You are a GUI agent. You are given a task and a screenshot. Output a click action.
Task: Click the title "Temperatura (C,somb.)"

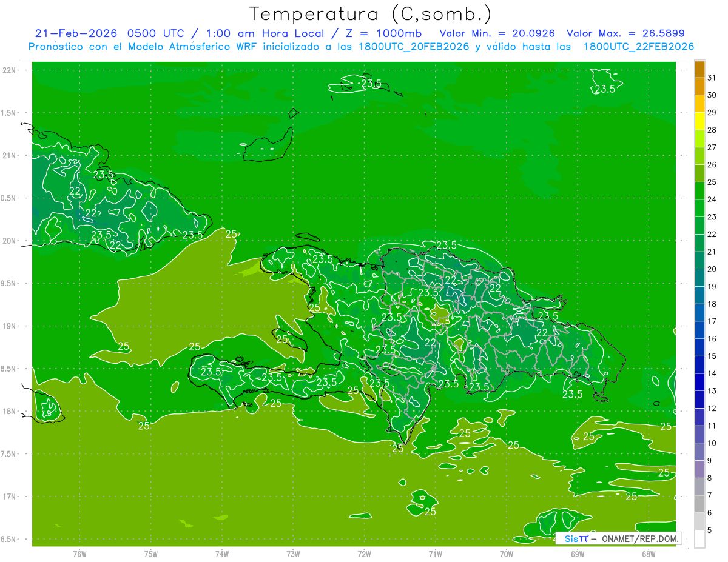371,14
